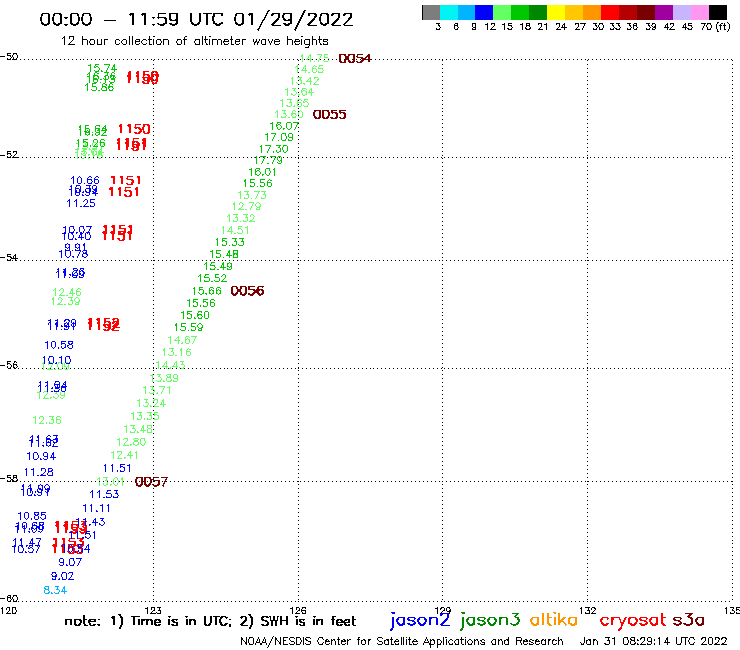Viewport: 740px width, 650px height.
Task: Click the wave height value '16.01'
Action: (x=262, y=172)
